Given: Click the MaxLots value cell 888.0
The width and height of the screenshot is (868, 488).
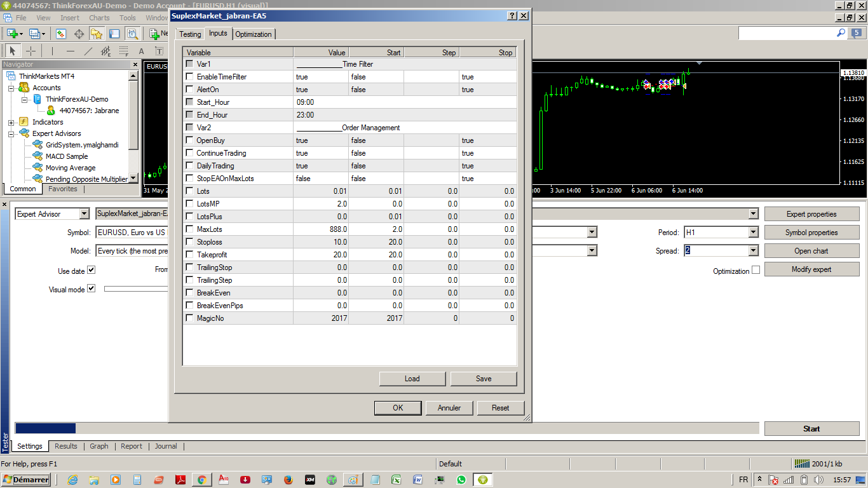Looking at the screenshot, I should point(321,229).
